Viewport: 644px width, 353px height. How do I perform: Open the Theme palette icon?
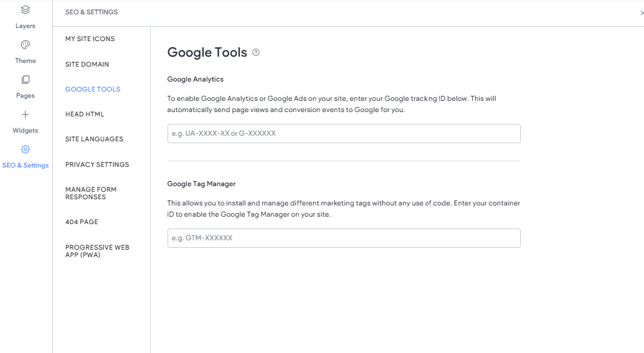click(26, 45)
